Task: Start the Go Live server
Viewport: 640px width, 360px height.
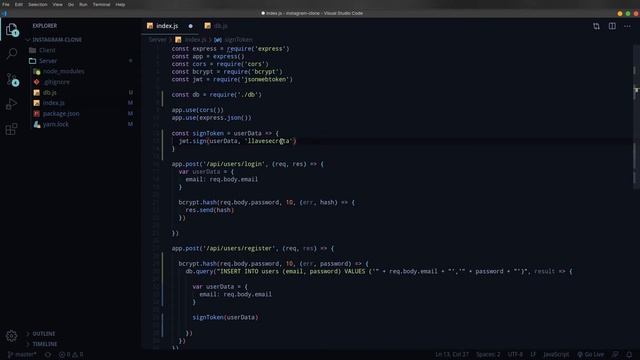Action: click(x=590, y=354)
